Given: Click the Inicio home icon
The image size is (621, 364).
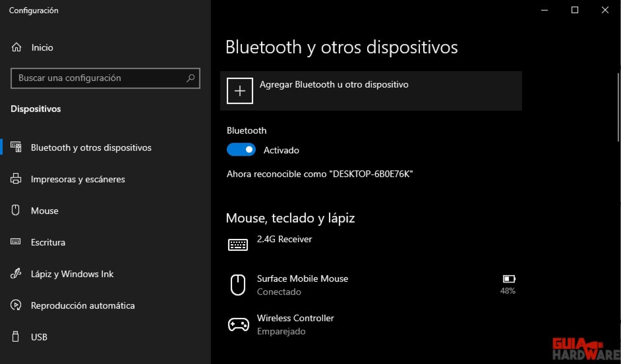Looking at the screenshot, I should (16, 47).
